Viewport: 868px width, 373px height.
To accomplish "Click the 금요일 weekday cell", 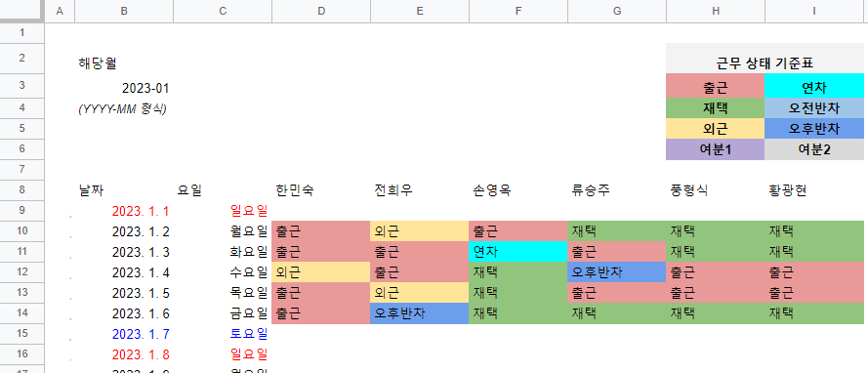I will pyautogui.click(x=223, y=313).
